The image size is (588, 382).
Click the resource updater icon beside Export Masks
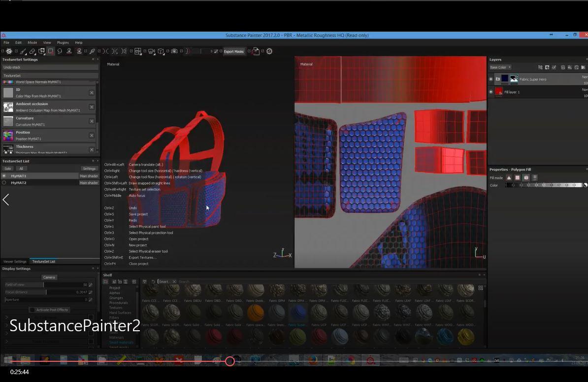pyautogui.click(x=256, y=51)
